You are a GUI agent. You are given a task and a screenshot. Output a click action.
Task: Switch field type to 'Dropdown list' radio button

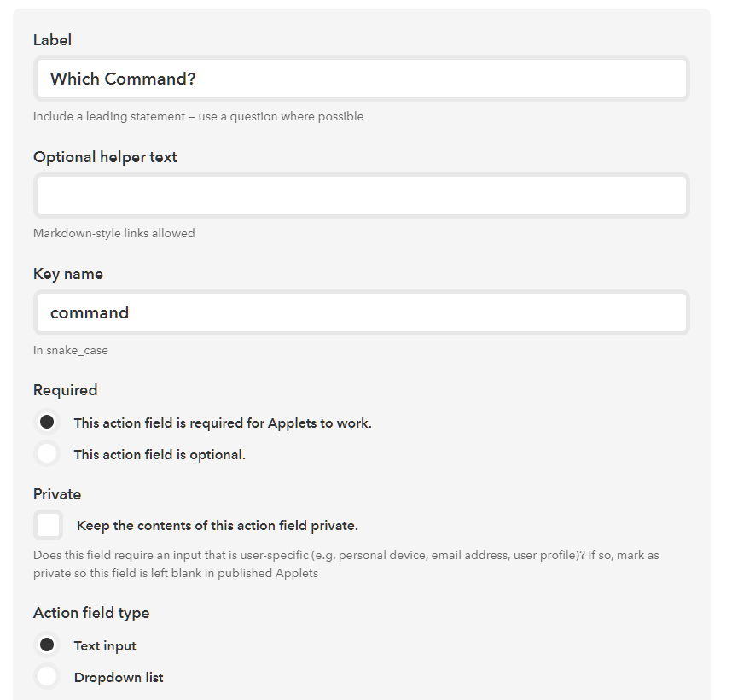pyautogui.click(x=48, y=677)
